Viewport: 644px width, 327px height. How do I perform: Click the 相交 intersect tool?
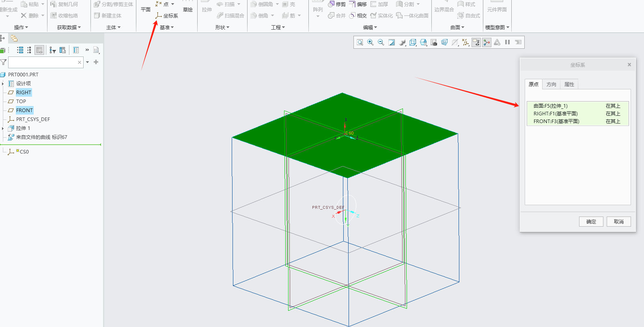pyautogui.click(x=358, y=15)
